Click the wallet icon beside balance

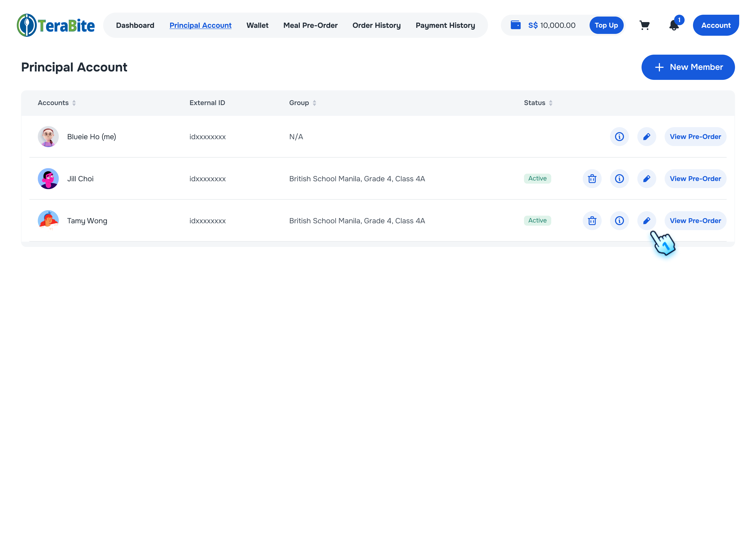pyautogui.click(x=515, y=25)
